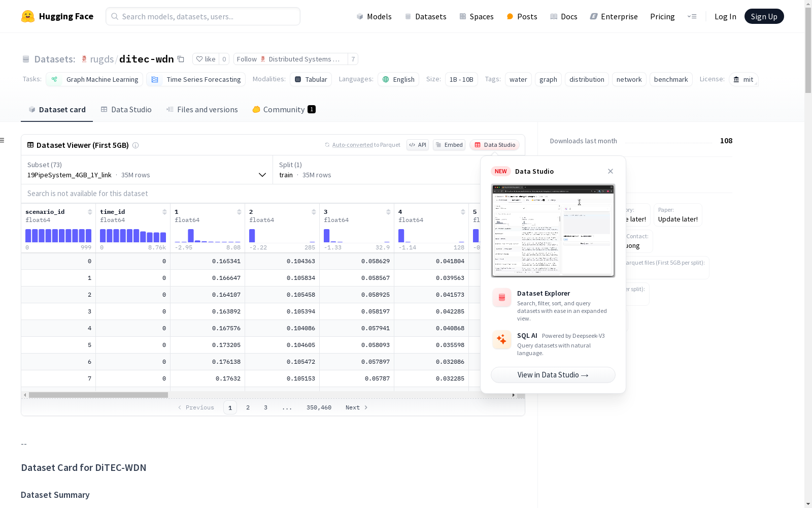Click the Hugging Face logo icon
812x508 pixels.
[x=28, y=16]
